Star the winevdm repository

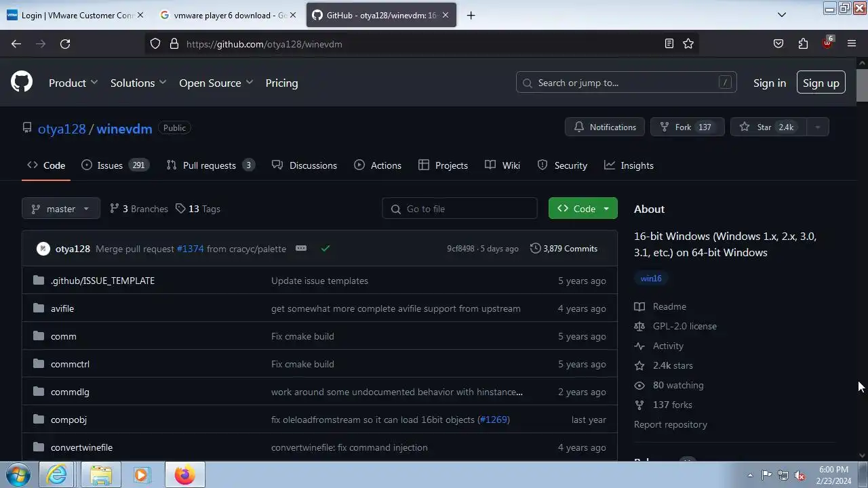coord(769,127)
